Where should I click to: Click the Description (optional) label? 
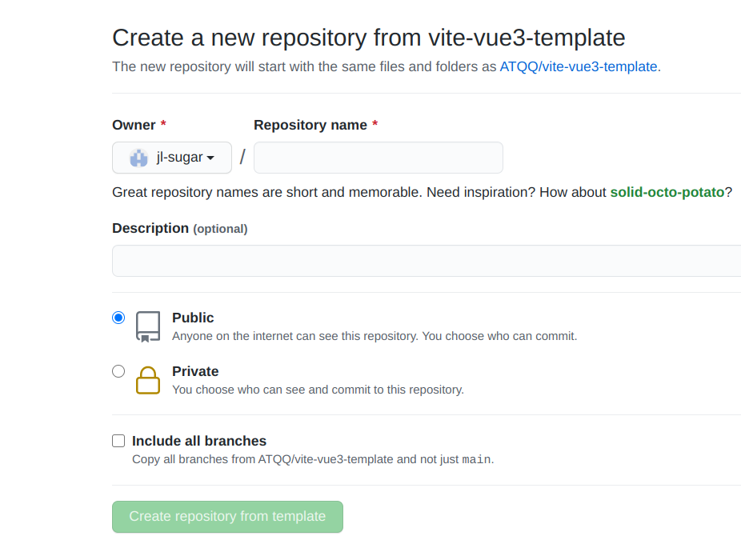pos(180,228)
